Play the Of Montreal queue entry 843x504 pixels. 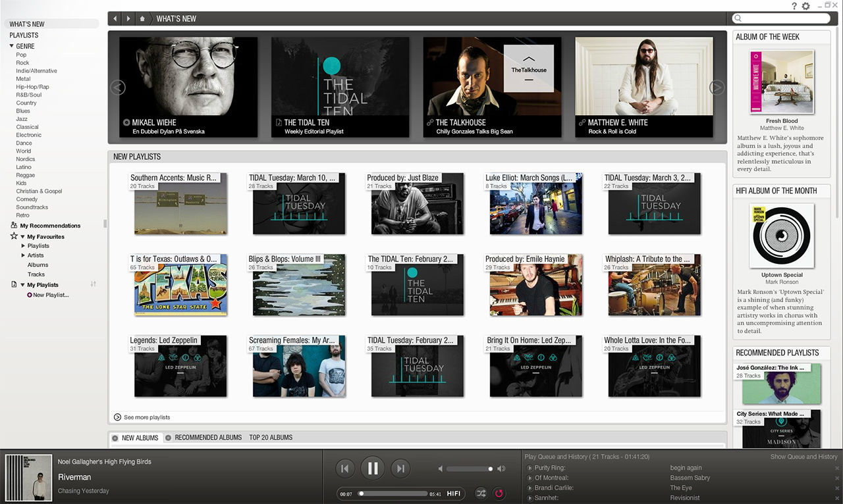tap(529, 478)
